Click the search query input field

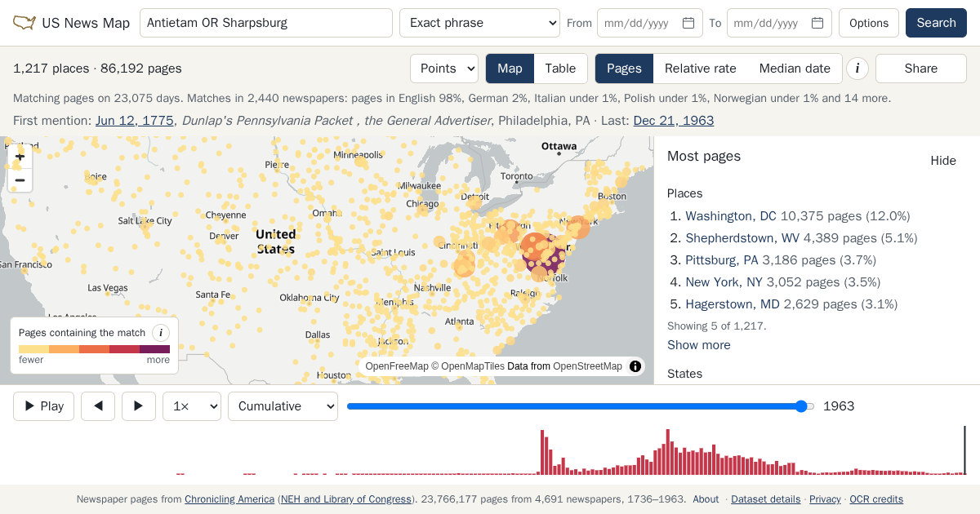tap(266, 23)
